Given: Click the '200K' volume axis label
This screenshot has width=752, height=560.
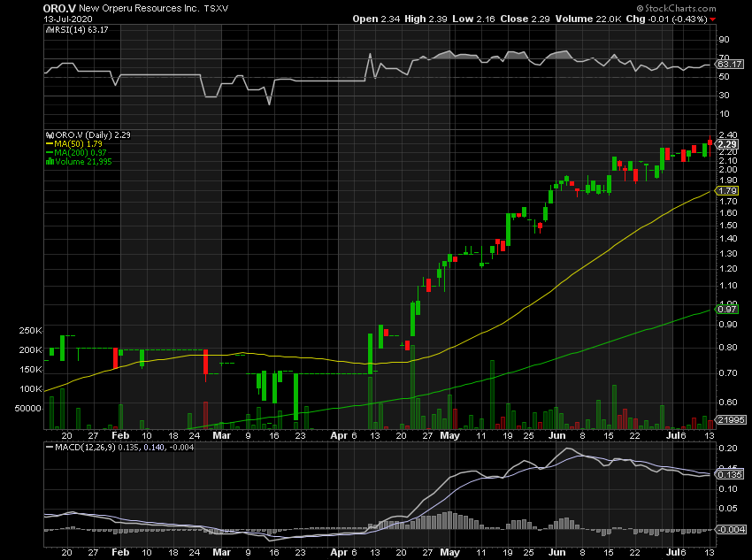Looking at the screenshot, I should pyautogui.click(x=31, y=350).
